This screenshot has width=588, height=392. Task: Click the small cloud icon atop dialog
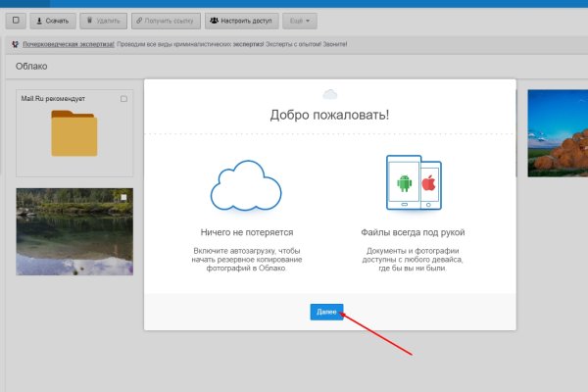(329, 93)
